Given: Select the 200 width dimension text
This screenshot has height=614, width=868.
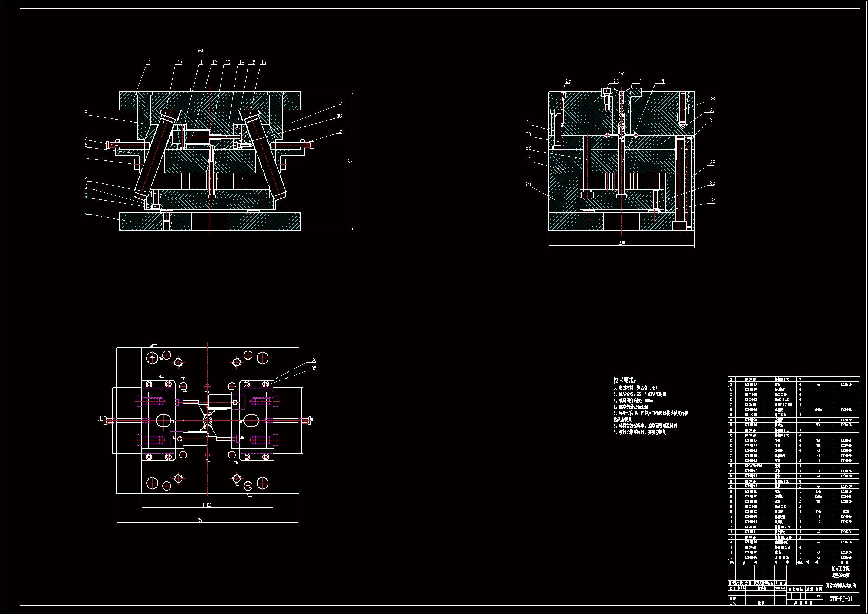Looking at the screenshot, I should click(x=621, y=243).
